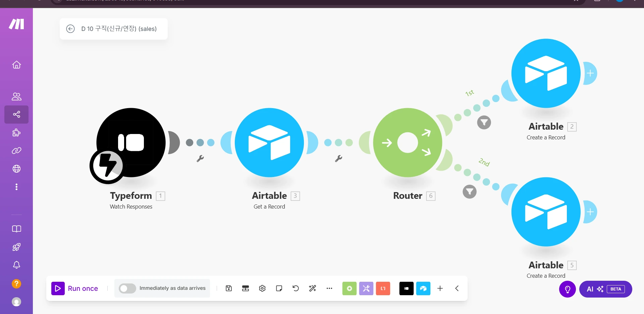
Task: Save the scenario with the save icon
Action: (x=228, y=288)
